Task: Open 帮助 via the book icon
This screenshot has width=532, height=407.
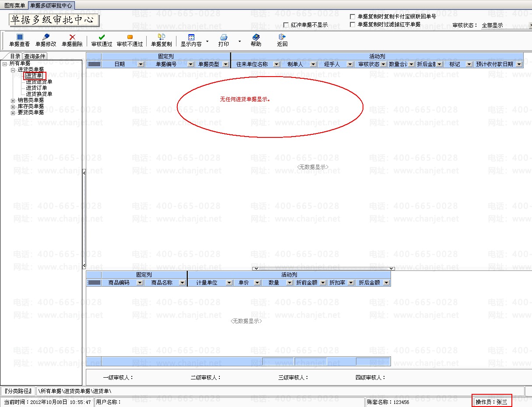Action: (256, 38)
